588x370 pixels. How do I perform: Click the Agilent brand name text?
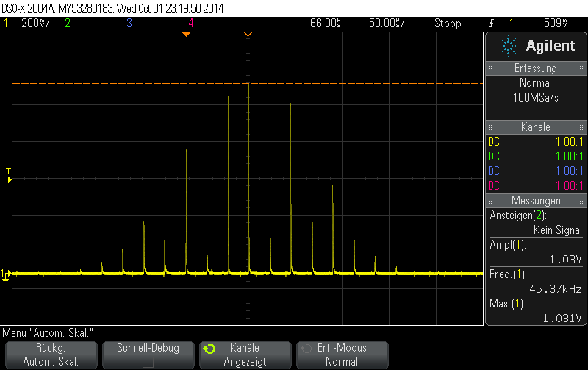coord(550,46)
